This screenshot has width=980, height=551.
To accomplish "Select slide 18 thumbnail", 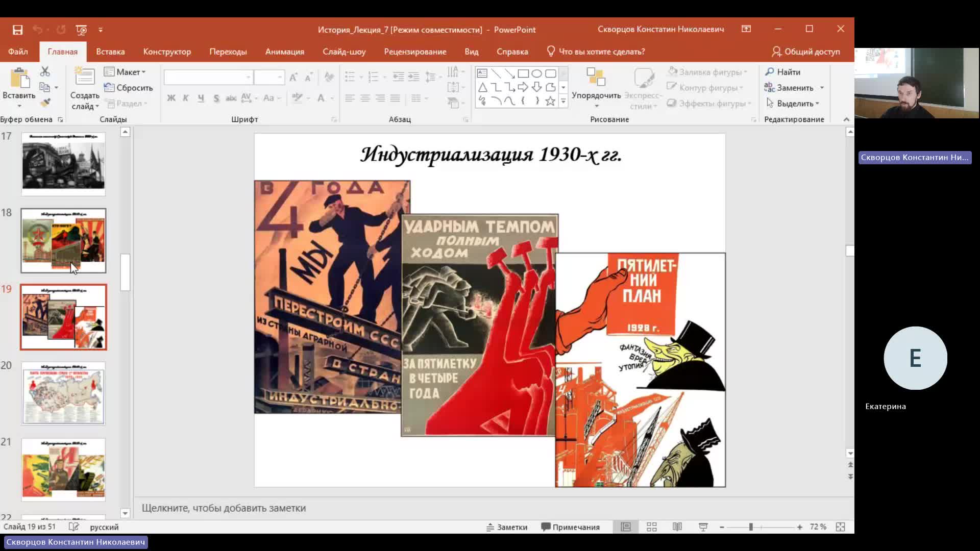I will point(63,240).
